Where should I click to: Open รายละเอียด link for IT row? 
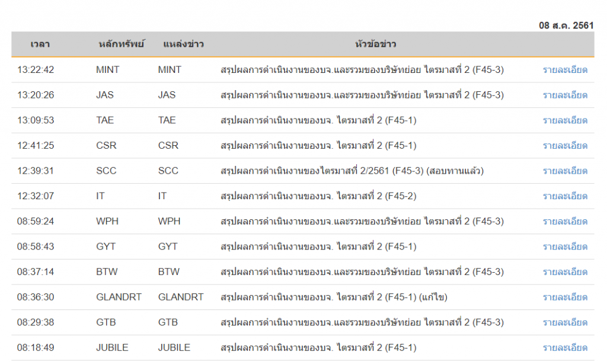[565, 196]
